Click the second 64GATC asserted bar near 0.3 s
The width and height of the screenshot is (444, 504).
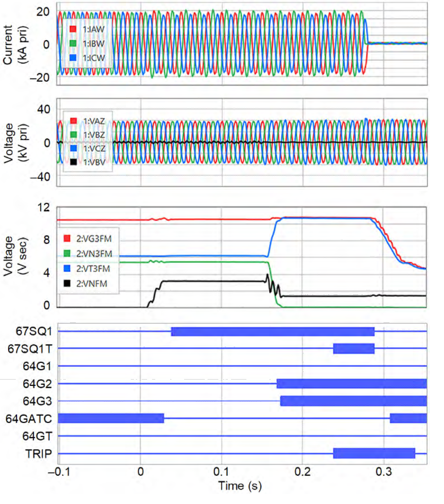pyautogui.click(x=408, y=418)
